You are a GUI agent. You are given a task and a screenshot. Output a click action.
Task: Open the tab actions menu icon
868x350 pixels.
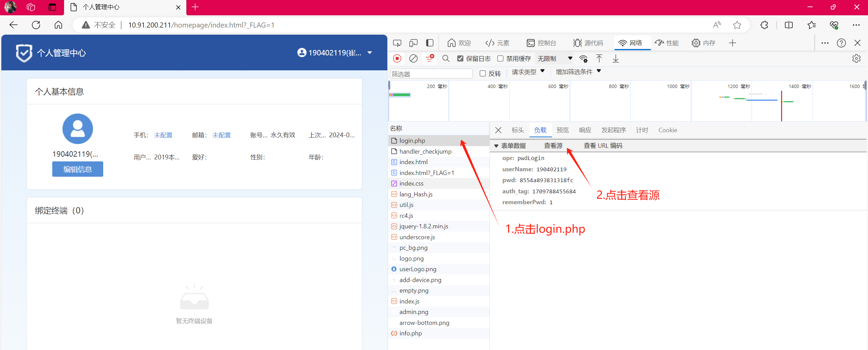pyautogui.click(x=52, y=7)
